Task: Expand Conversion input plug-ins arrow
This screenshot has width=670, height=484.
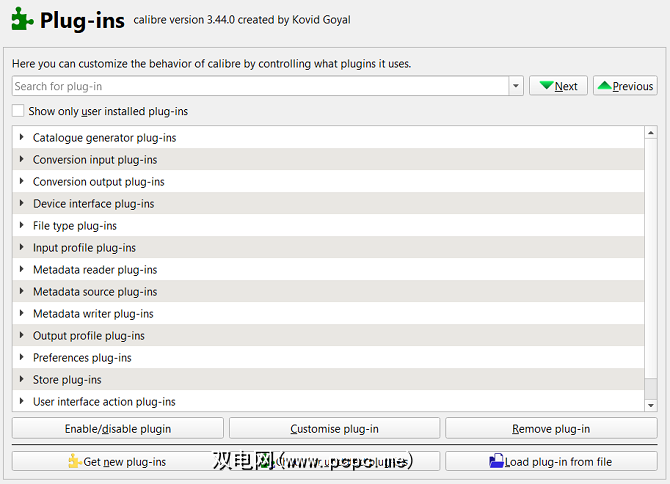Action: click(22, 159)
